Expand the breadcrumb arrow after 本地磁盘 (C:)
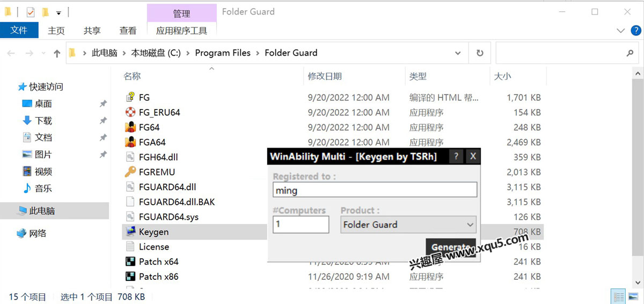Viewport: 644px width, 304px height. [188, 53]
